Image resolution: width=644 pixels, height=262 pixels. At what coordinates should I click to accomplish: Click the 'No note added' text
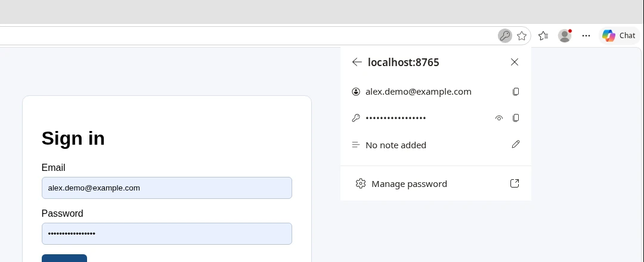(396, 145)
